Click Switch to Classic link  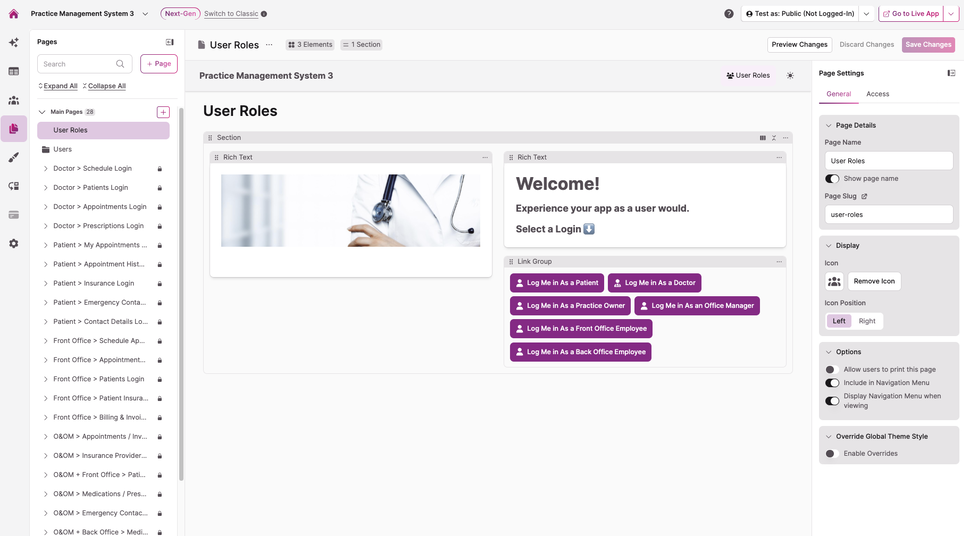click(x=231, y=14)
